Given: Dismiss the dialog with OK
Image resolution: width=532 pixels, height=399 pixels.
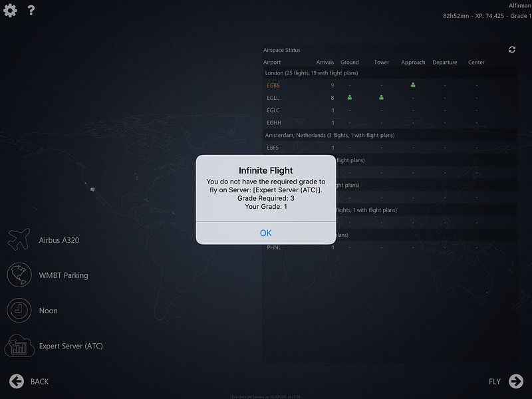Looking at the screenshot, I should (265, 233).
